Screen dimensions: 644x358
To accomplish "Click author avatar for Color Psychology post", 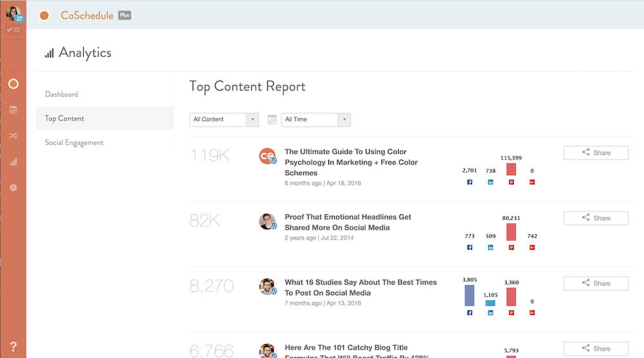I will click(267, 156).
